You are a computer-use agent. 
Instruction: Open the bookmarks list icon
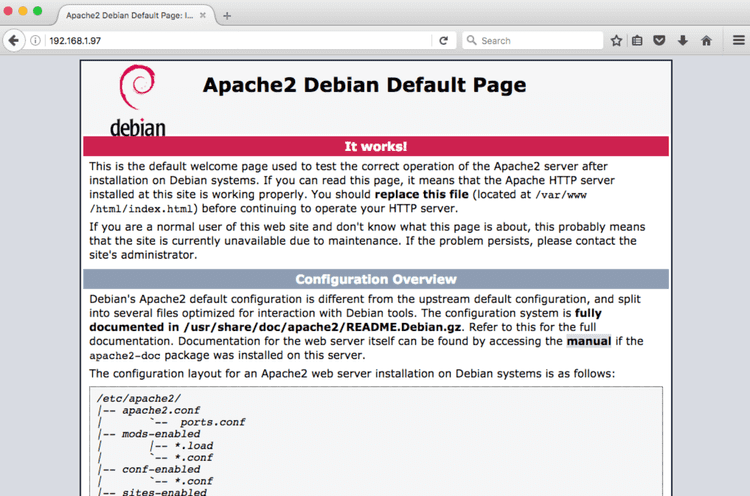coord(637,41)
